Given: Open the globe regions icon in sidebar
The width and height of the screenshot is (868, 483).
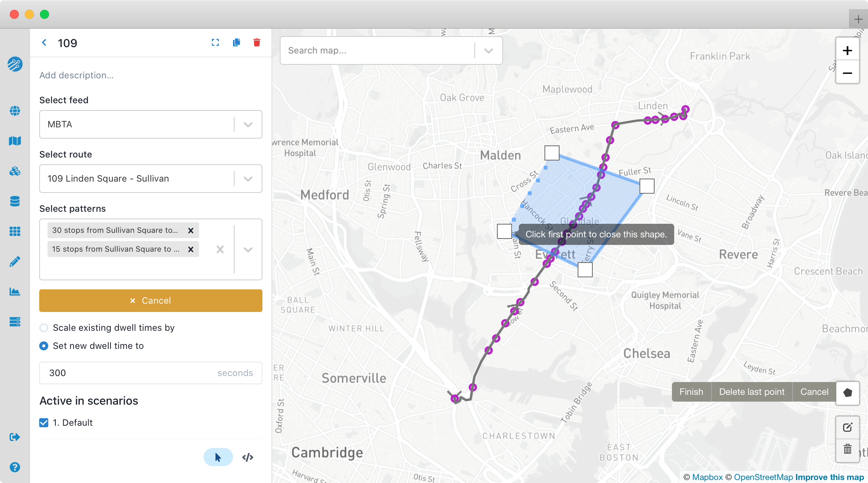Looking at the screenshot, I should click(15, 111).
